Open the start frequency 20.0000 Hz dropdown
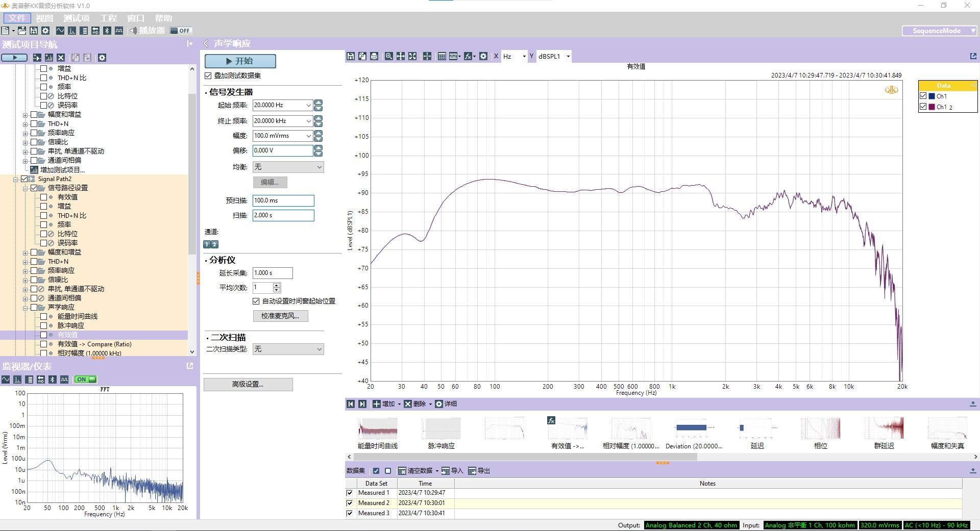 308,105
